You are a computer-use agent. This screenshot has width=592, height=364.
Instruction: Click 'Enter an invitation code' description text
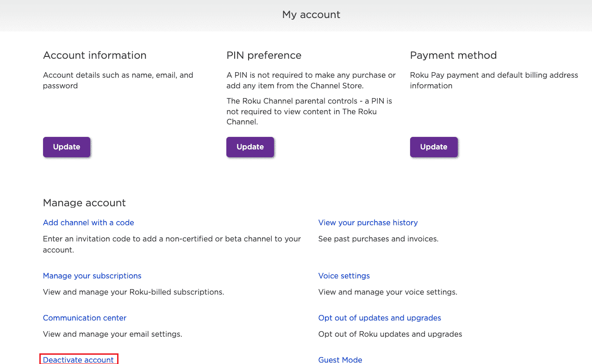[172, 244]
